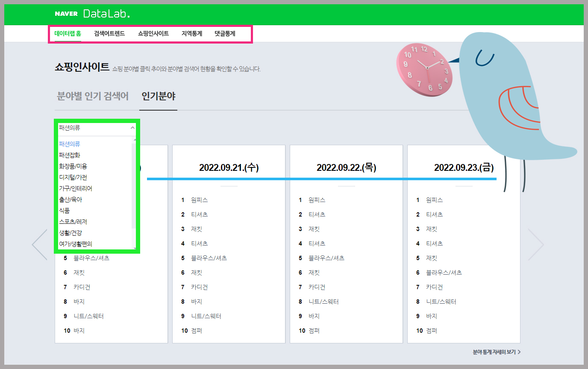Open rank 5 블라우스/셔츠 in 09.21 card

click(209, 258)
